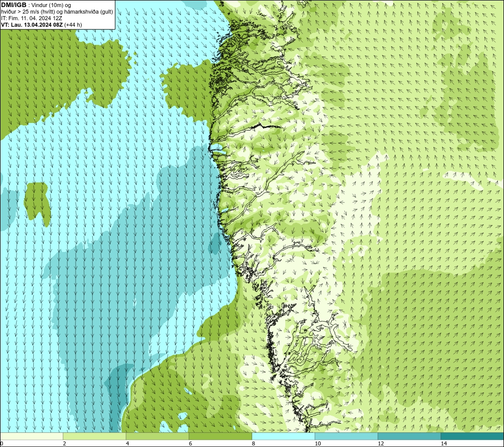Click the '8' label on the wind scale
Viewport: 504px width, 447px height.
254,443
